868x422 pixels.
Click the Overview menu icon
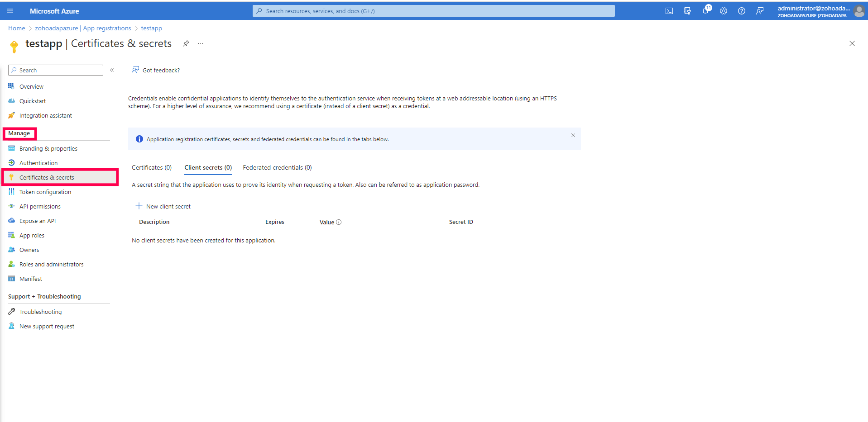(11, 86)
